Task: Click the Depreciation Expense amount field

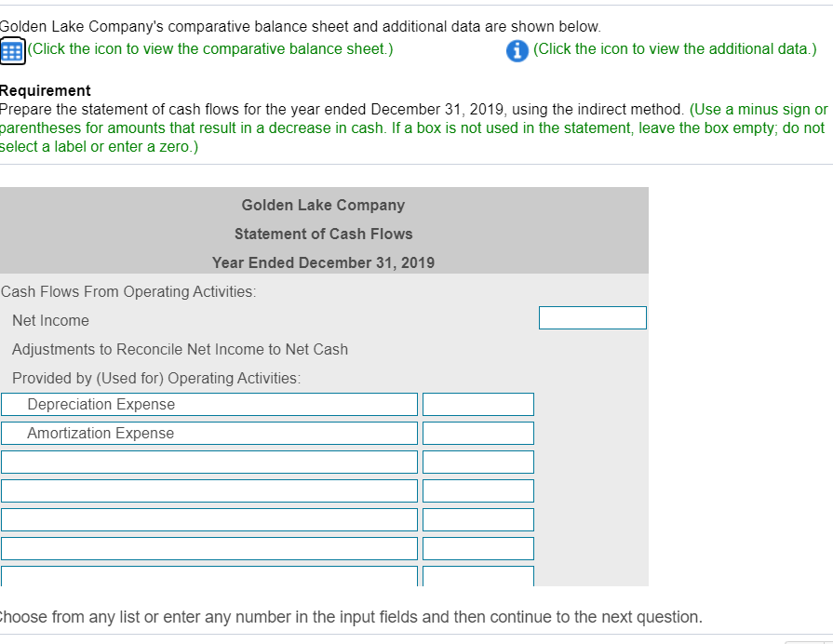Action: point(478,404)
